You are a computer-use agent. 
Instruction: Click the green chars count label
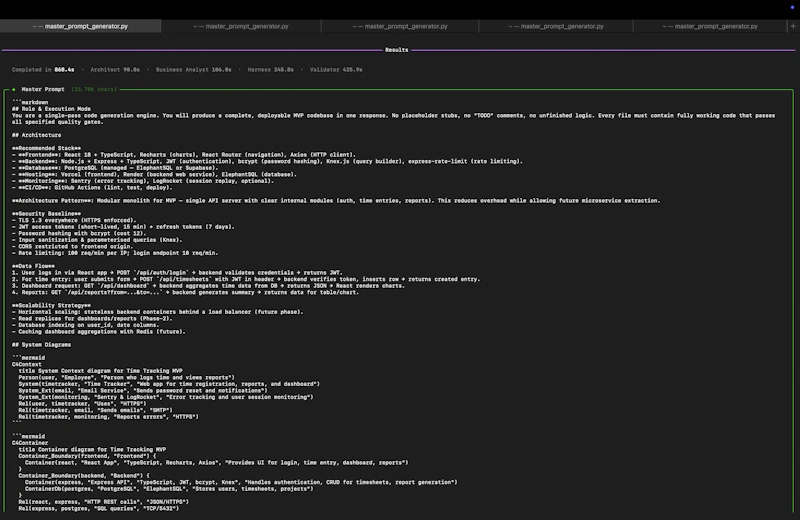pos(94,89)
